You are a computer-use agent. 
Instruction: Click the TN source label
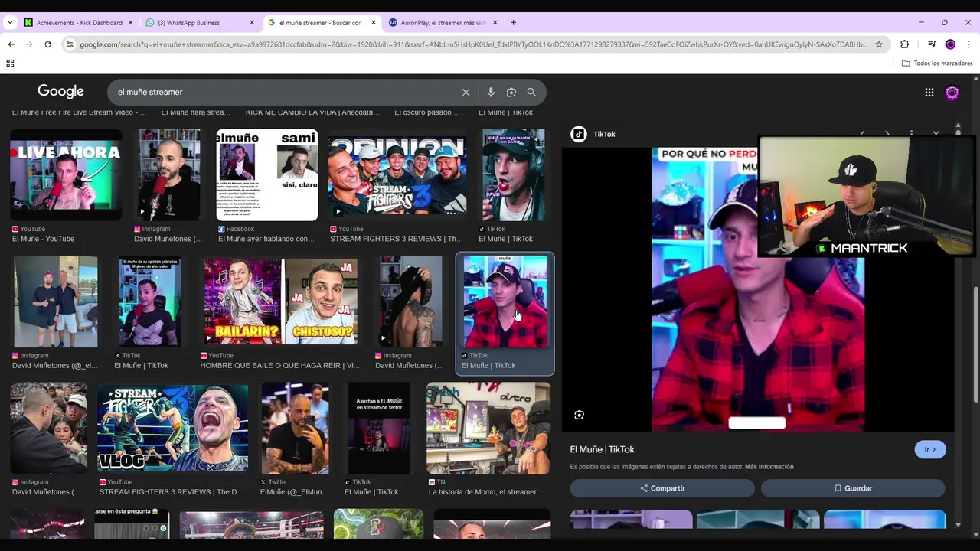pyautogui.click(x=436, y=482)
